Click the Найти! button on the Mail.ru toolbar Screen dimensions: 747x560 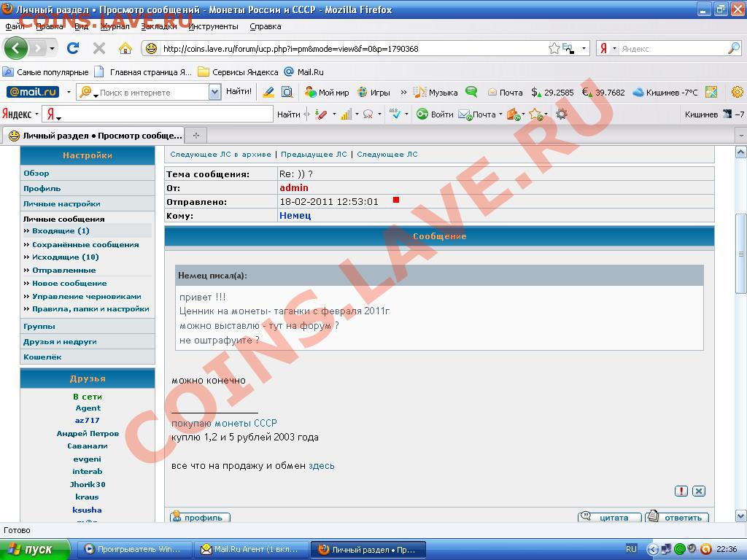coord(239,91)
